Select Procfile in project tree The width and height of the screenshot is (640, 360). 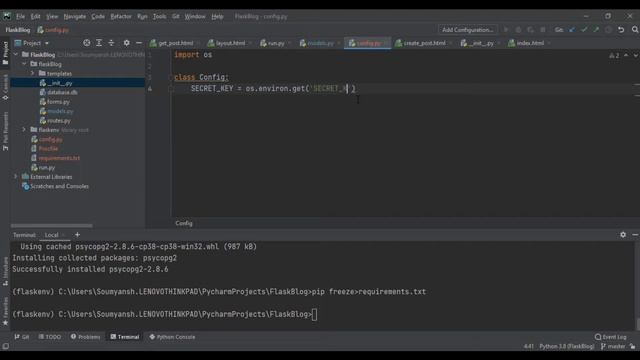[48, 149]
